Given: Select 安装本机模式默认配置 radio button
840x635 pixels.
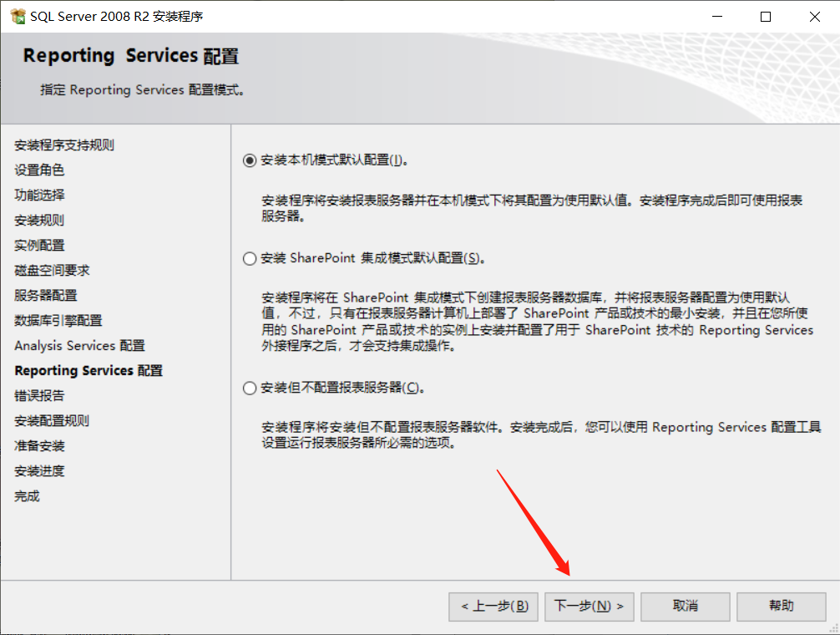Looking at the screenshot, I should (x=250, y=160).
